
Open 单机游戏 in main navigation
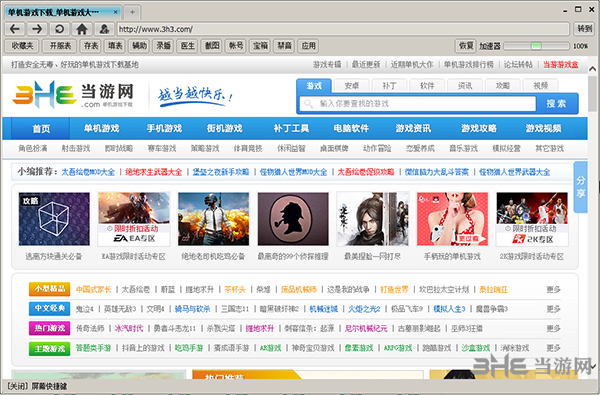[101, 128]
